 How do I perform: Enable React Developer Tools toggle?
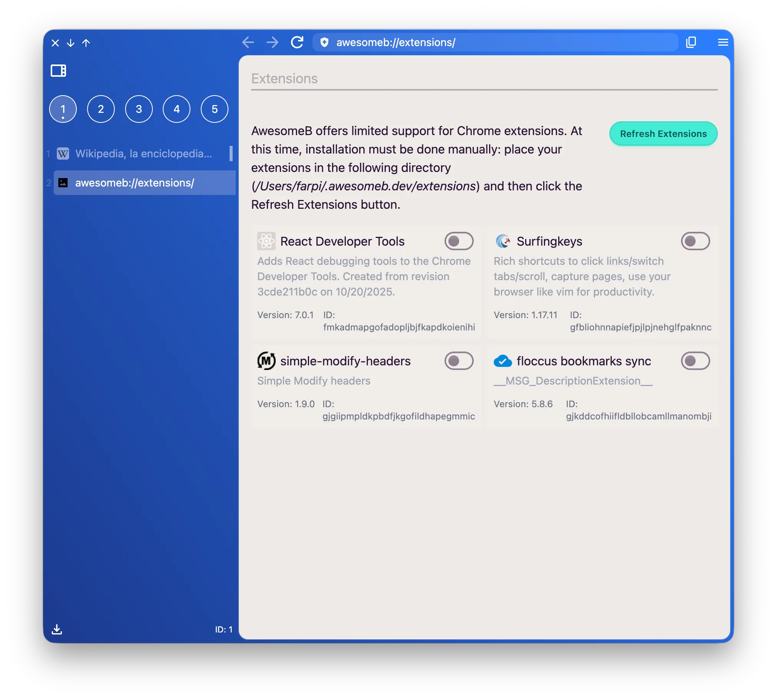(x=459, y=241)
